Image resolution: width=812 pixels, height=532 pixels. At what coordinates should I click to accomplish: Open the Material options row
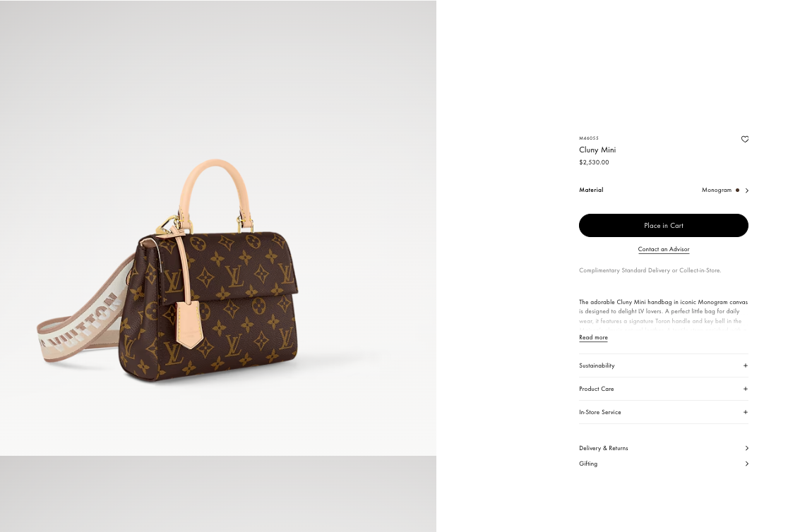pos(664,190)
